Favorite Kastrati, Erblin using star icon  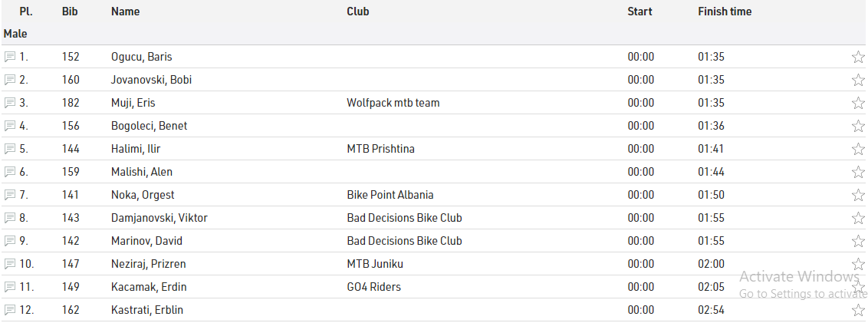click(858, 310)
